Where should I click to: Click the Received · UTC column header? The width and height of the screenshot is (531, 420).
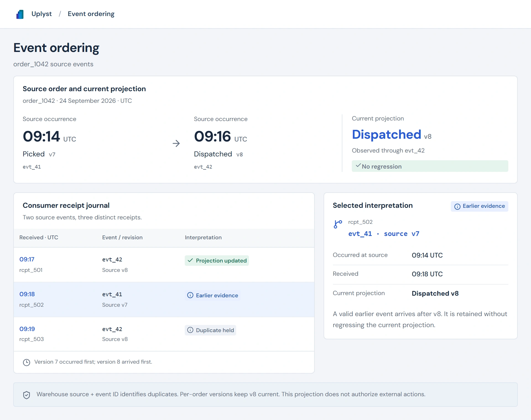(39, 237)
